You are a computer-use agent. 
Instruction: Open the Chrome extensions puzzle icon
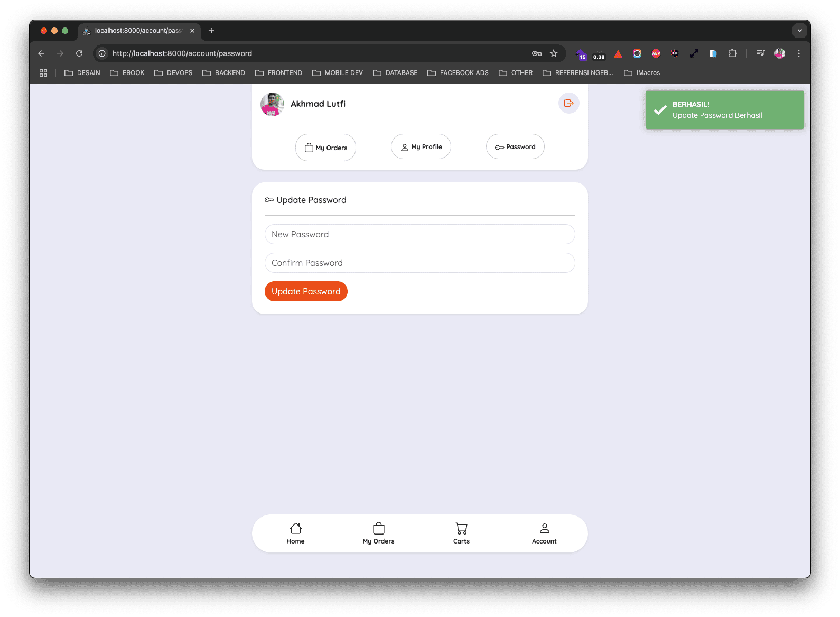click(x=732, y=53)
